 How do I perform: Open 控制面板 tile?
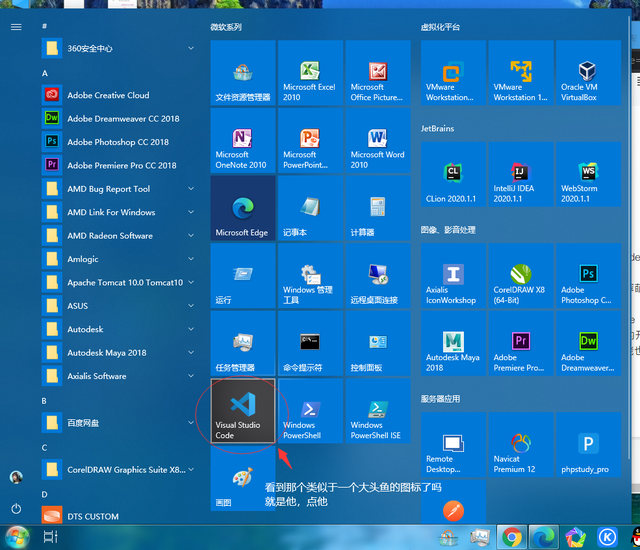(378, 343)
